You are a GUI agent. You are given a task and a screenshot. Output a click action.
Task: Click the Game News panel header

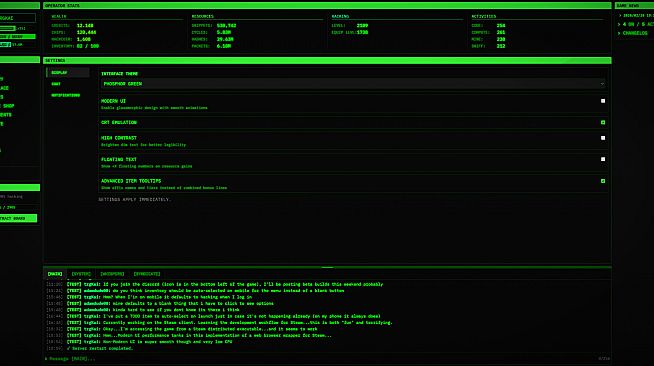(634, 6)
